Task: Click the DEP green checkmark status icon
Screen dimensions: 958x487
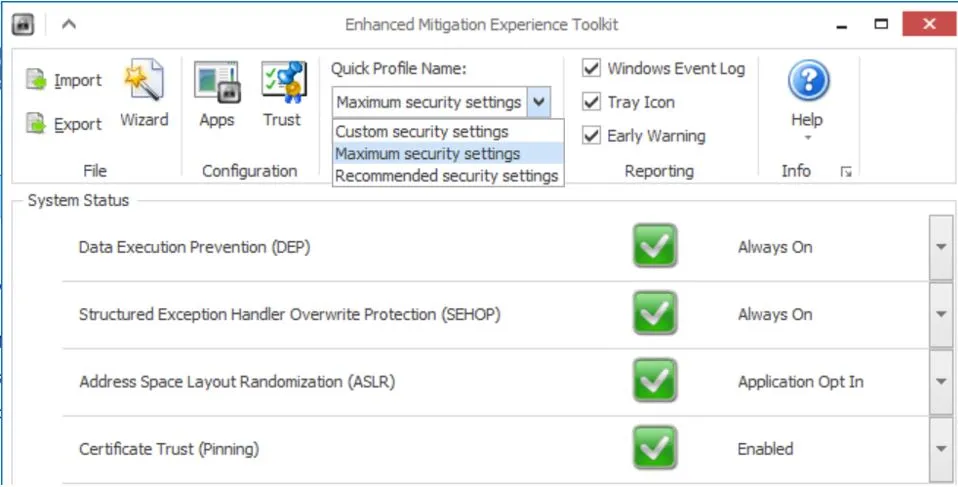Action: pos(655,246)
